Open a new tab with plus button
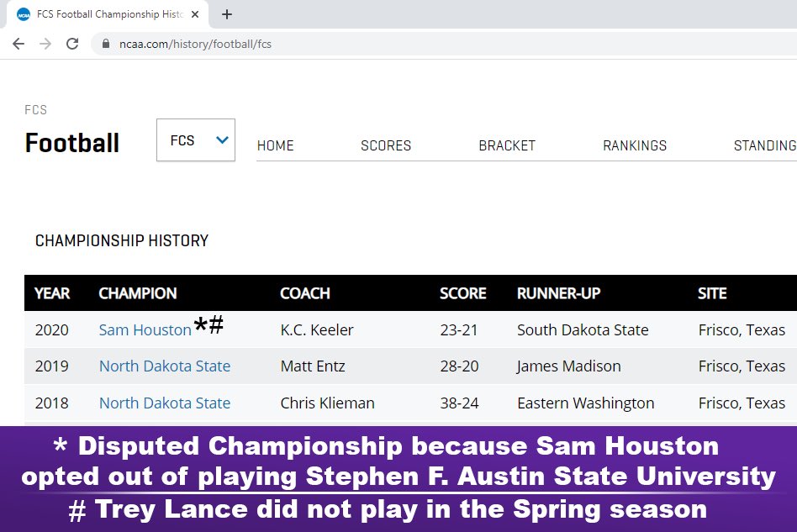Screen dimensions: 797x532 pyautogui.click(x=227, y=14)
